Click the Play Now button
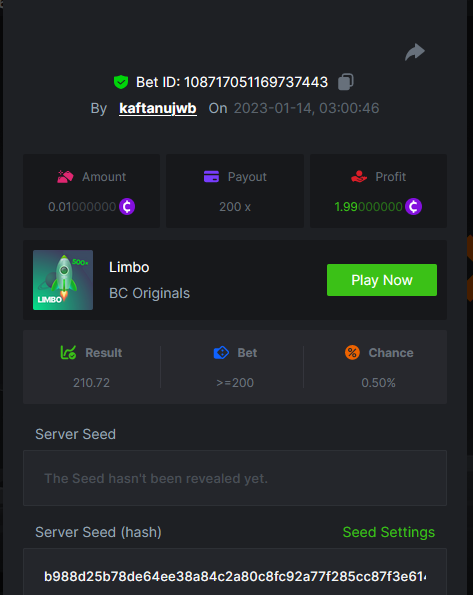This screenshot has width=473, height=595. pyautogui.click(x=382, y=280)
